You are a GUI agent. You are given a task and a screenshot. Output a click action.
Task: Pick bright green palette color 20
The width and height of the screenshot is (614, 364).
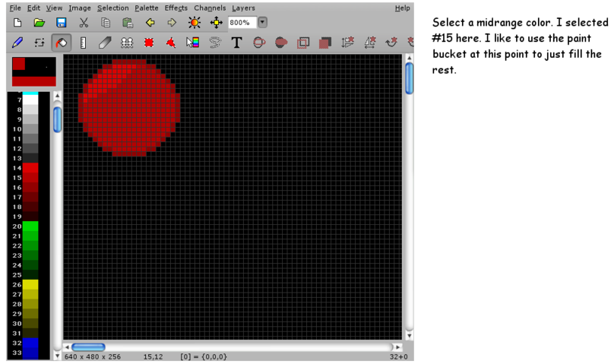30,226
